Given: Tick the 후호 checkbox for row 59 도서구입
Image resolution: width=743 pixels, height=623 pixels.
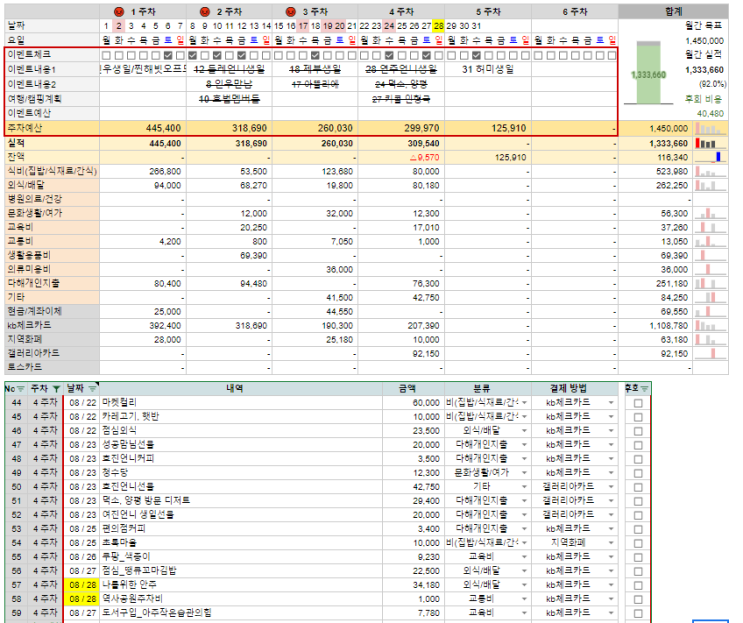Looking at the screenshot, I should tap(638, 613).
